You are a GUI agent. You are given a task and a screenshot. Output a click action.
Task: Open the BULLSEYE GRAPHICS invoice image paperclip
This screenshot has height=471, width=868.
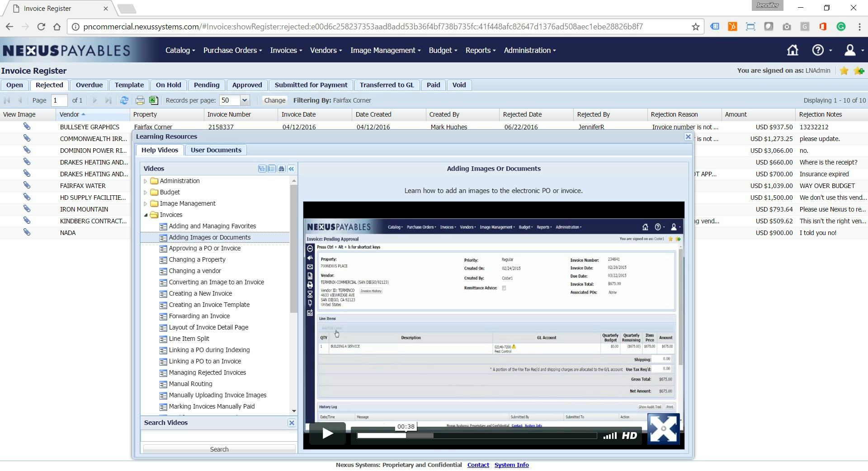click(27, 127)
